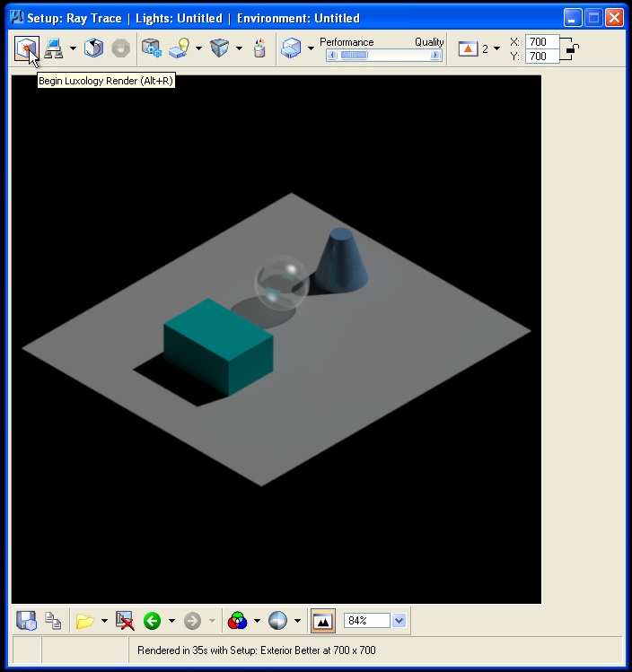Click the rendered scene image preview
Image resolution: width=632 pixels, height=672 pixels.
[276, 339]
